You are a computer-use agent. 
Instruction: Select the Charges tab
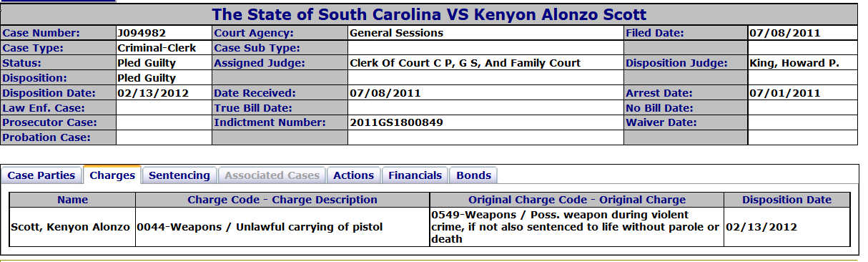112,175
